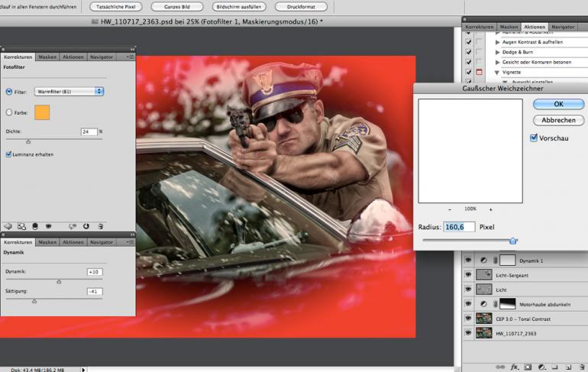Click the Abbrechen button
Image resolution: width=588 pixels, height=372 pixels.
pos(558,121)
